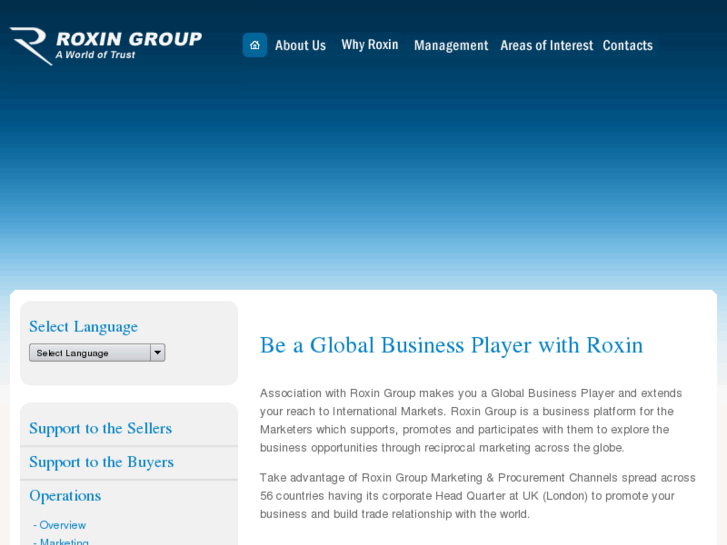Open the About Us menu item

click(300, 45)
